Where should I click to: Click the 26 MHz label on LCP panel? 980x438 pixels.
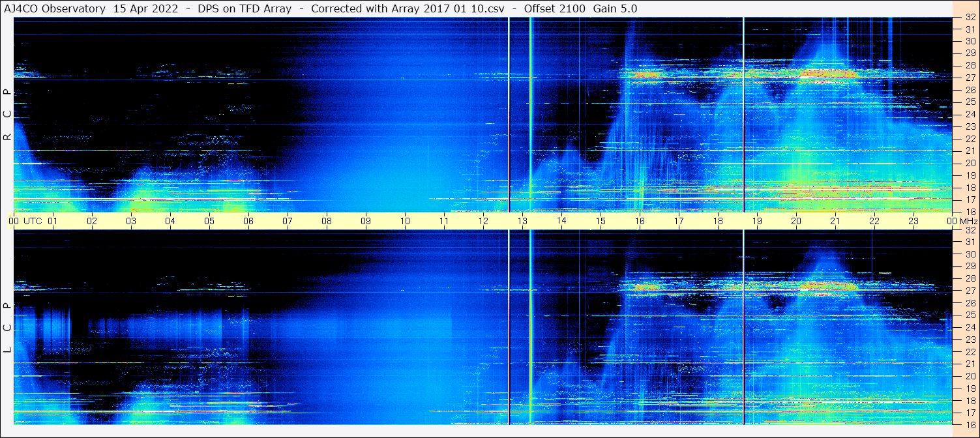tap(970, 303)
